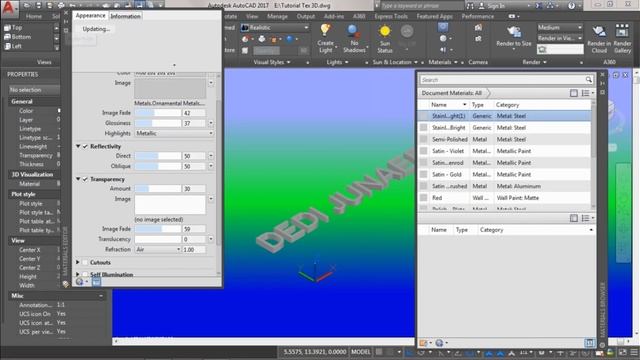
Task: Open view options dropdown in Document Materials bar
Action: click(588, 93)
